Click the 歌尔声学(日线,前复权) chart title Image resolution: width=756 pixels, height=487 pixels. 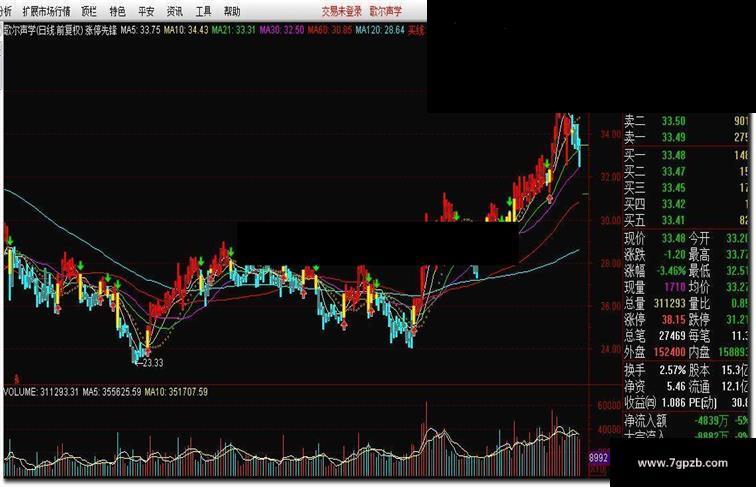click(x=44, y=30)
